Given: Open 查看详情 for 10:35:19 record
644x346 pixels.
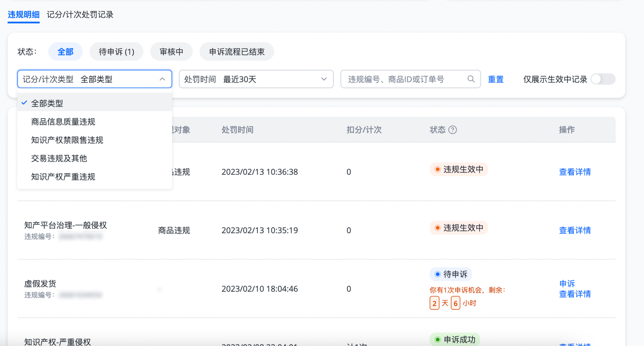Looking at the screenshot, I should point(575,230).
